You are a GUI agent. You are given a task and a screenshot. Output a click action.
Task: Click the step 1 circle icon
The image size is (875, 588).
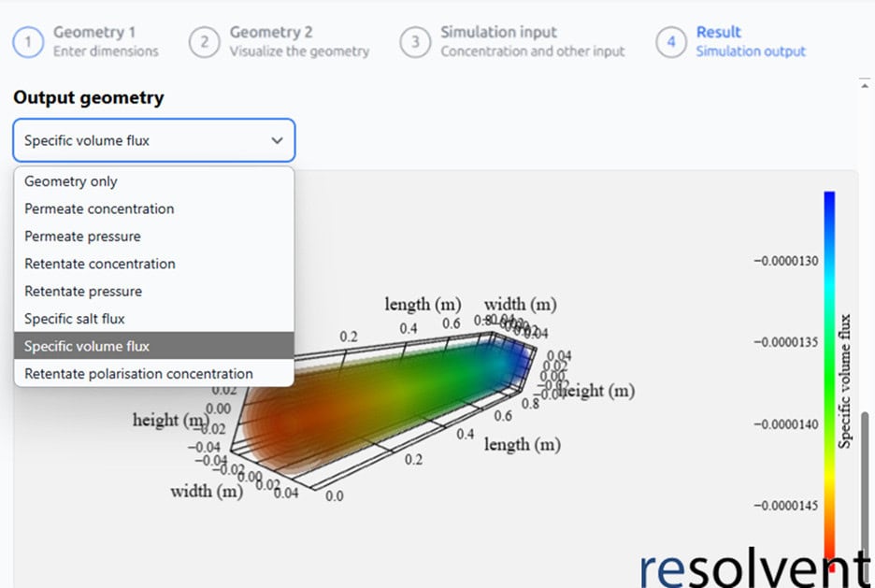[28, 42]
